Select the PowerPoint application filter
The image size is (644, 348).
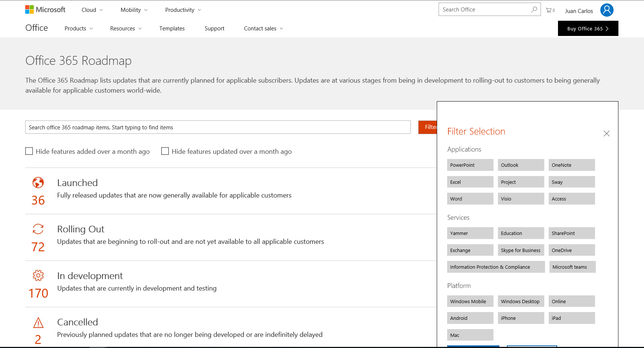click(x=470, y=165)
